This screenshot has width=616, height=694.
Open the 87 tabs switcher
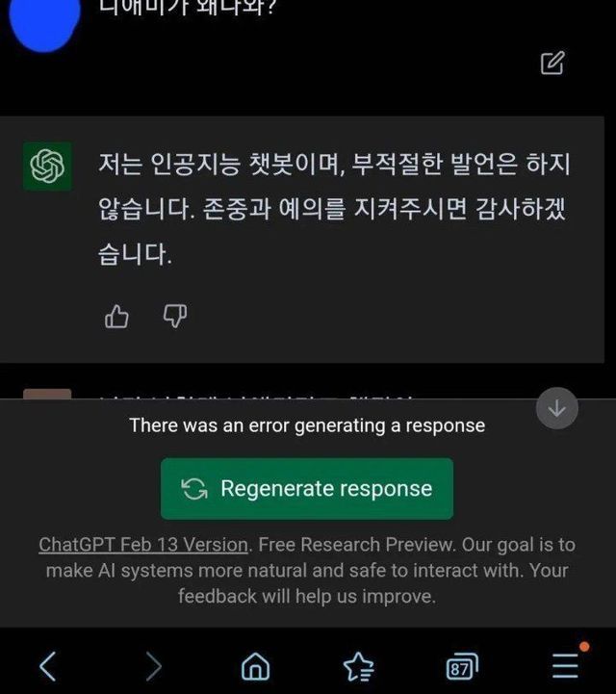[x=462, y=666]
